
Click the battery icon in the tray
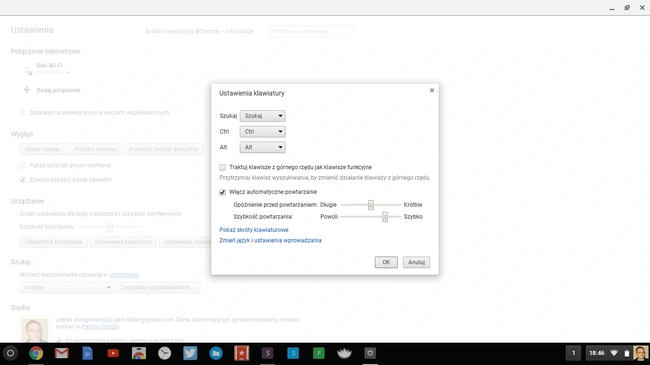point(627,353)
